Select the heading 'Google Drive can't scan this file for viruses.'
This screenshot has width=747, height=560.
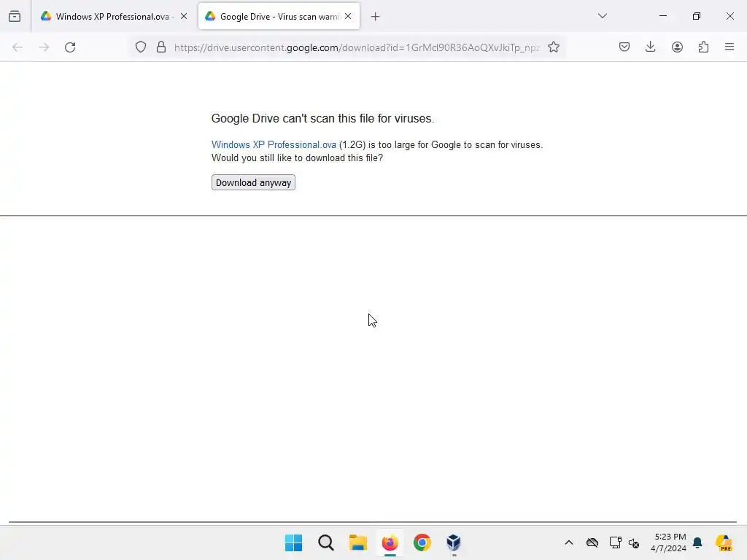[322, 118]
